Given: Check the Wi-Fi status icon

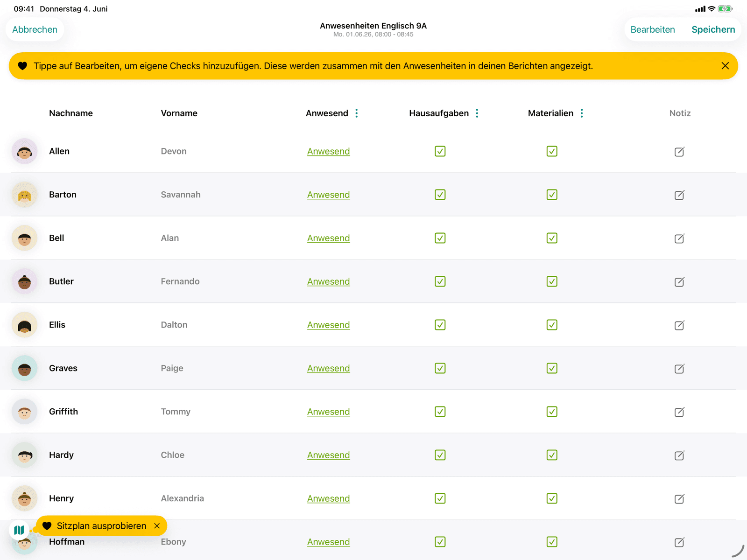Looking at the screenshot, I should (x=712, y=8).
